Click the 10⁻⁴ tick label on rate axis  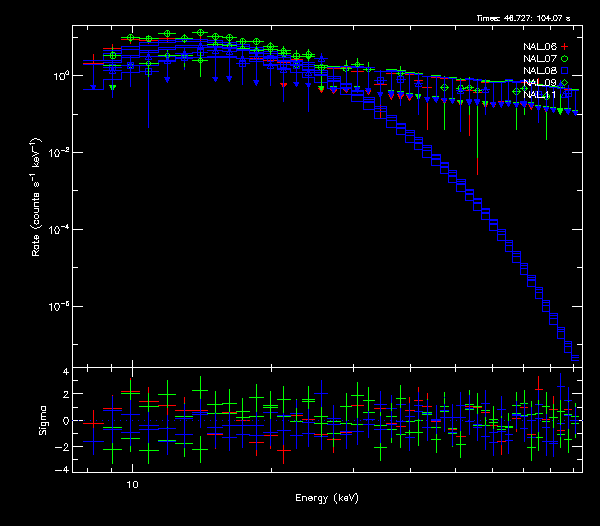pos(58,229)
